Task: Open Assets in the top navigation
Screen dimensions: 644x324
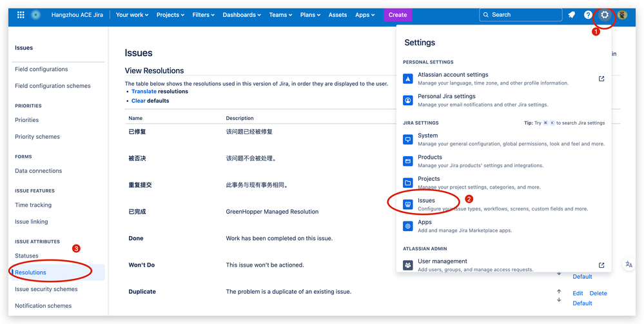Action: [x=338, y=15]
